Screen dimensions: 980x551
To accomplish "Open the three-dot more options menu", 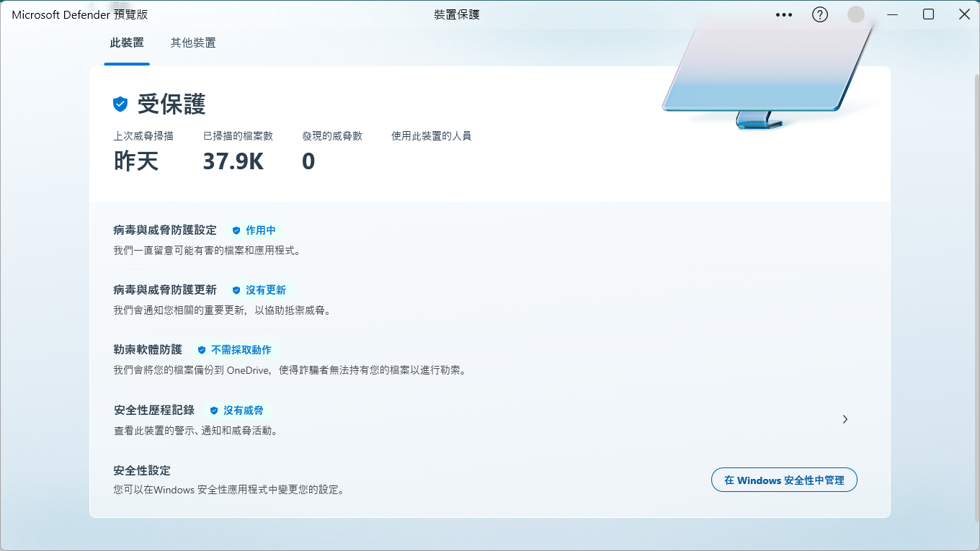I will pos(784,14).
